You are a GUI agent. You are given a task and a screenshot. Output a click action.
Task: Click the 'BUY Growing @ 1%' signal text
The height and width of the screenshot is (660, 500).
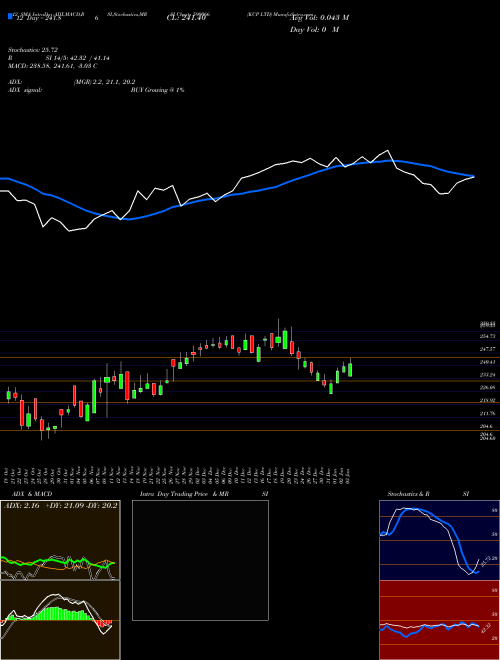click(157, 90)
